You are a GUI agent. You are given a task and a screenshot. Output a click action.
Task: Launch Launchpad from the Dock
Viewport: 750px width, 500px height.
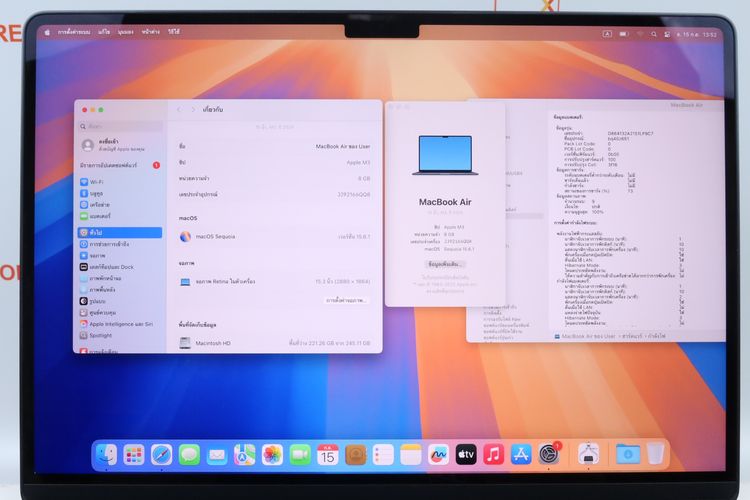click(x=133, y=455)
